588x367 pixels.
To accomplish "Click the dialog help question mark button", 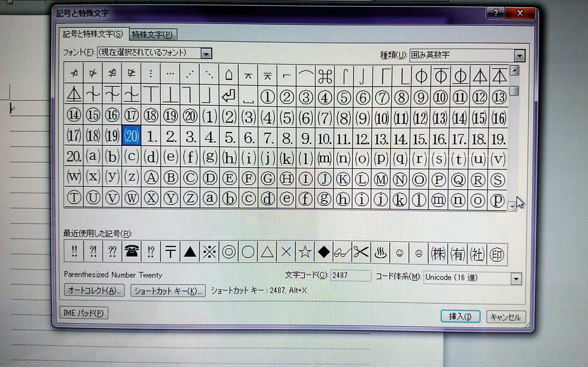I will pyautogui.click(x=496, y=13).
